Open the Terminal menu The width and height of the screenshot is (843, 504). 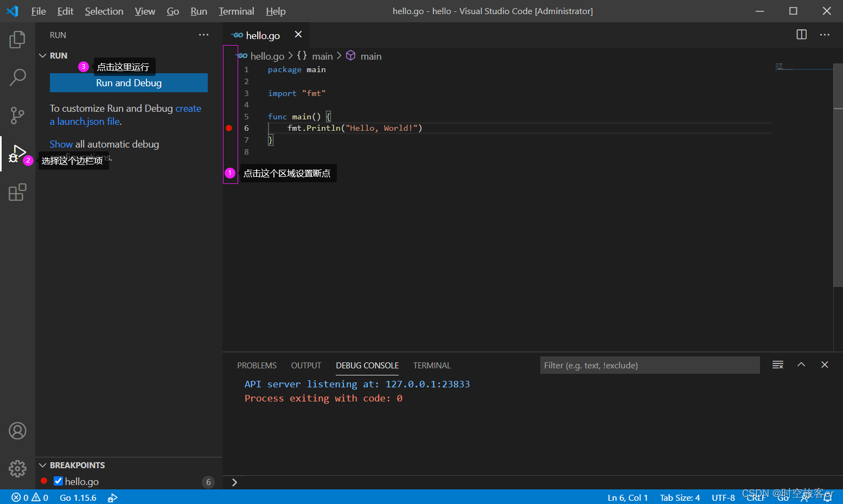237,11
